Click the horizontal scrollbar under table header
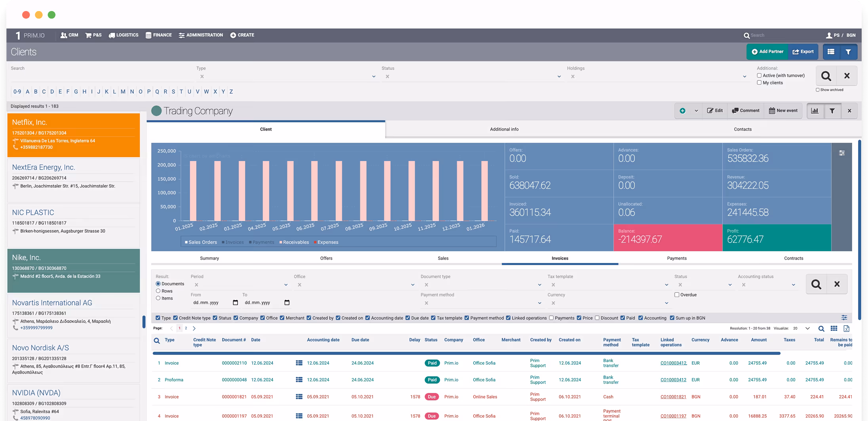 466,353
